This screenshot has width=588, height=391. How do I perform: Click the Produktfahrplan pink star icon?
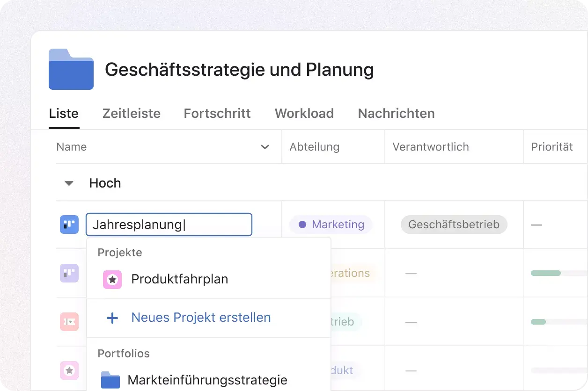[x=112, y=279]
